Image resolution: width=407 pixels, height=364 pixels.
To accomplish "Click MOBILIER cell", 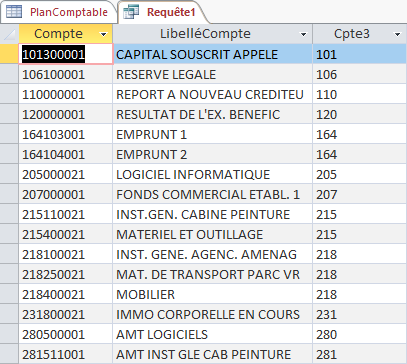I will [x=213, y=294].
